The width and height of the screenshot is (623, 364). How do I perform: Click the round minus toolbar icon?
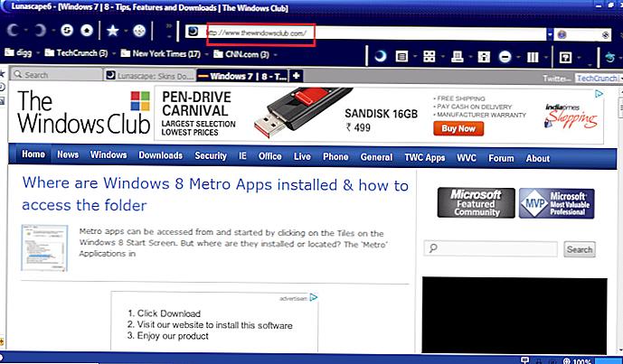(x=505, y=57)
